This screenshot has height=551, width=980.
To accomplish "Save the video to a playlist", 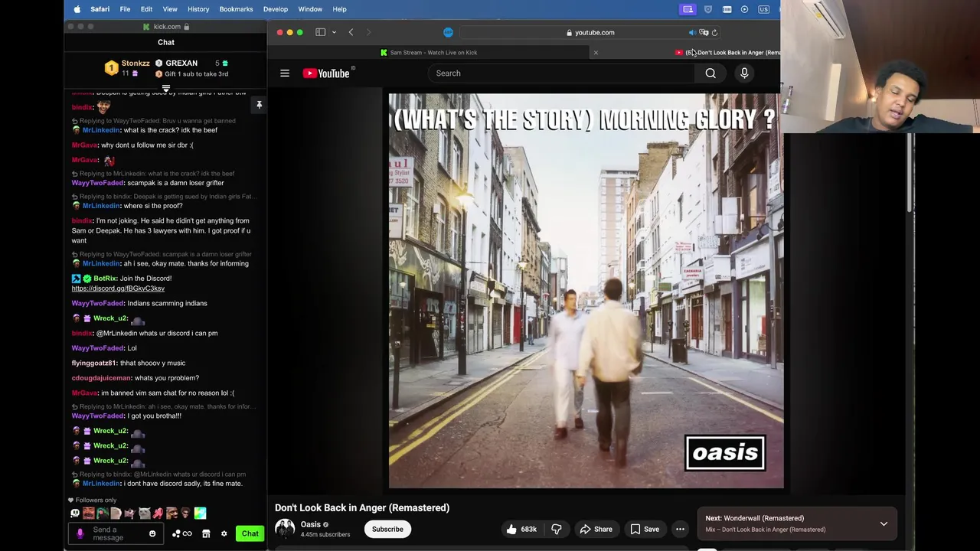I will tap(645, 529).
